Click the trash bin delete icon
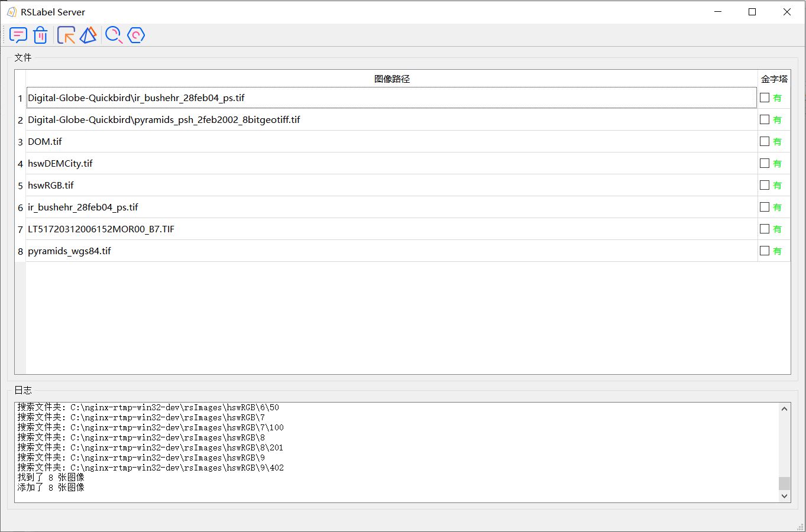Image resolution: width=806 pixels, height=532 pixels. [40, 35]
